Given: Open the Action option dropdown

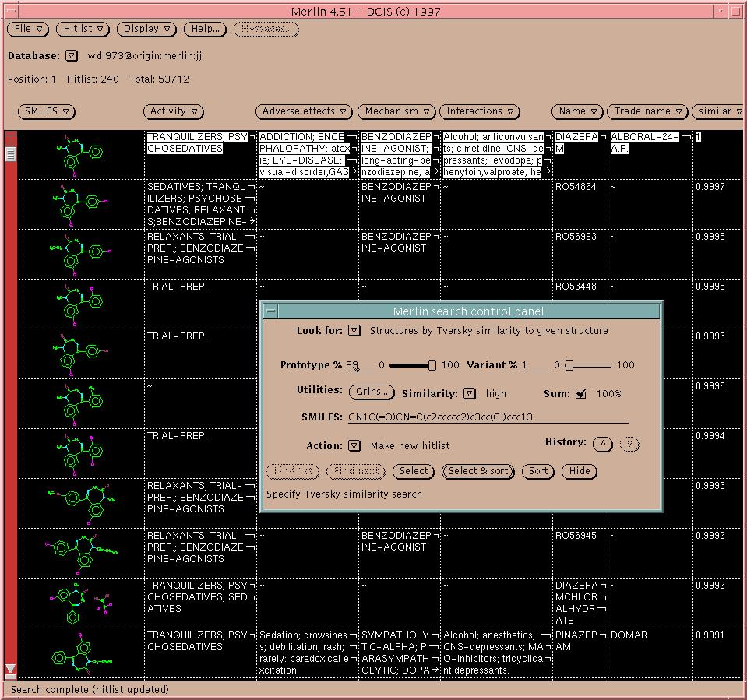Looking at the screenshot, I should (354, 446).
